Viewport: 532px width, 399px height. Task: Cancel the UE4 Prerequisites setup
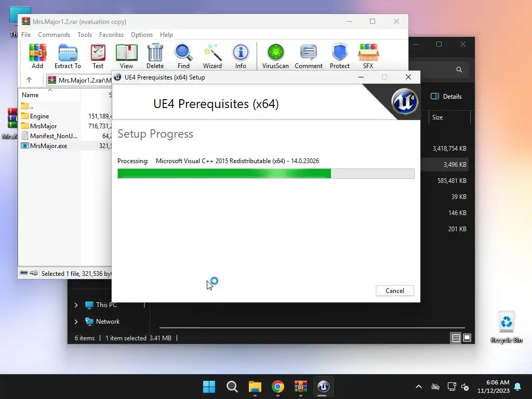pos(395,291)
